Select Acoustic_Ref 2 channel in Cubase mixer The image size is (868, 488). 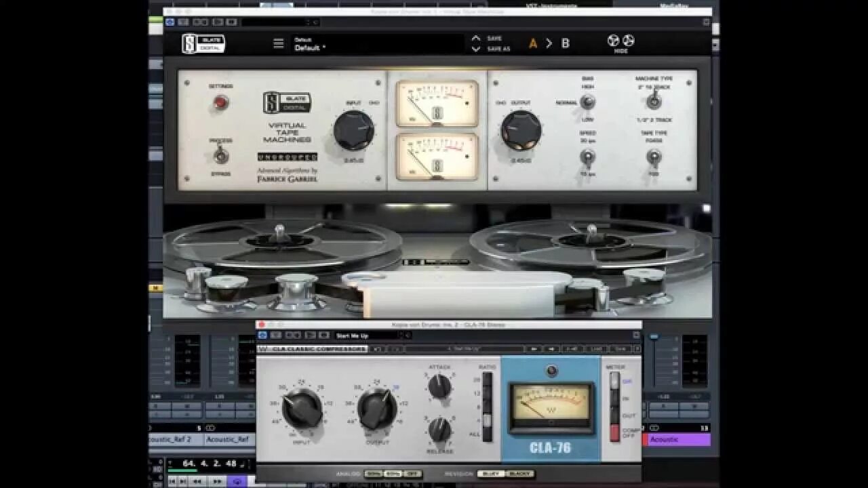tap(175, 439)
